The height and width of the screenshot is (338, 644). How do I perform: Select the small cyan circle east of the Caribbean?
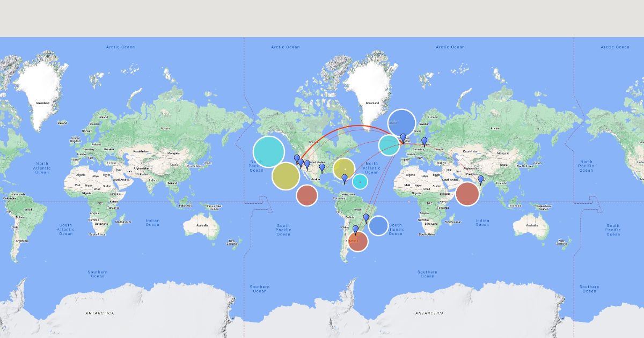[360, 182]
